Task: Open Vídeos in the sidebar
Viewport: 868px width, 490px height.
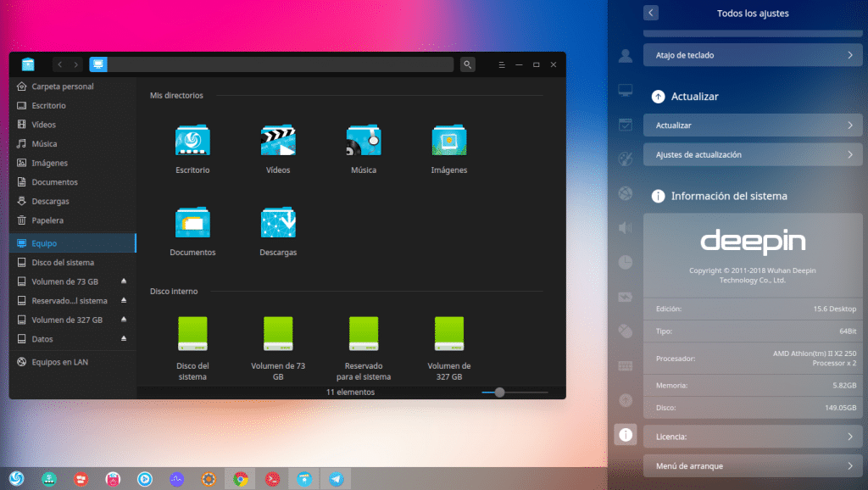Action: pyautogui.click(x=73, y=125)
